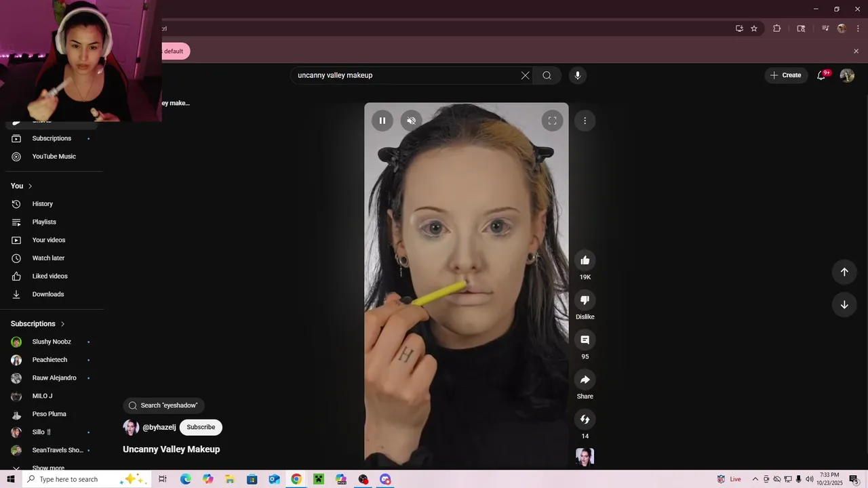Search with your voice microphone button
868x488 pixels.
point(578,75)
